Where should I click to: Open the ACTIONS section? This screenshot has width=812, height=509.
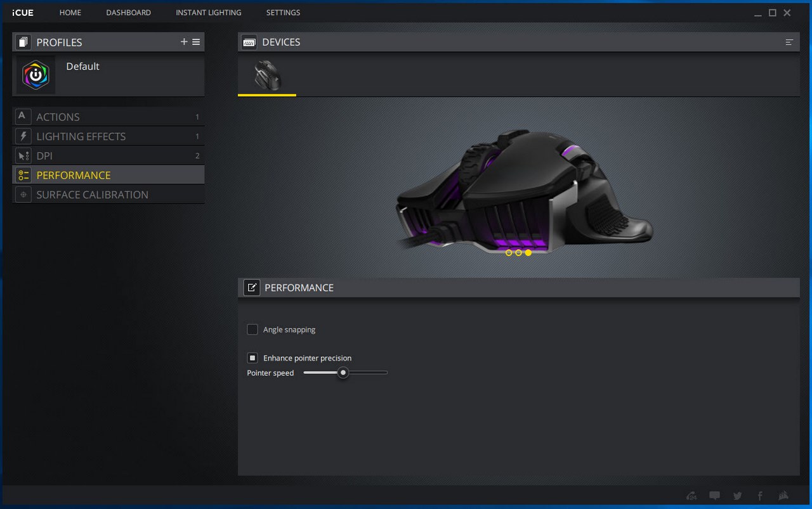[x=108, y=117]
